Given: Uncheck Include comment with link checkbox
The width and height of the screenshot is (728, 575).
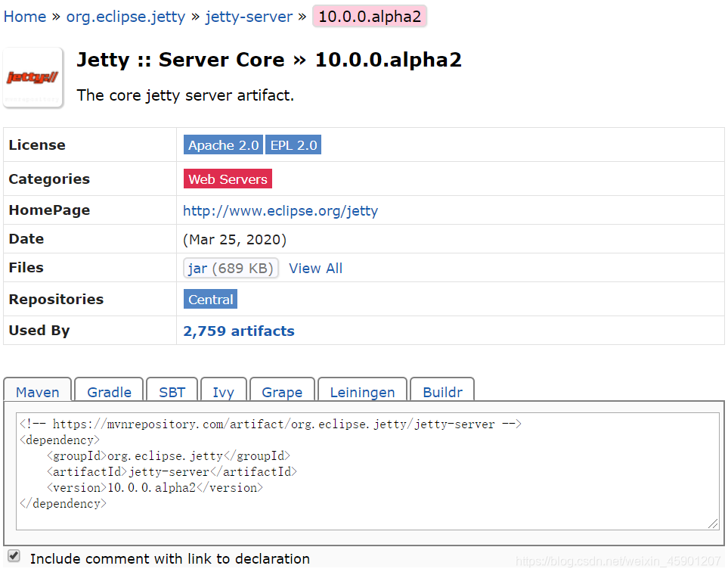Looking at the screenshot, I should tap(14, 556).
